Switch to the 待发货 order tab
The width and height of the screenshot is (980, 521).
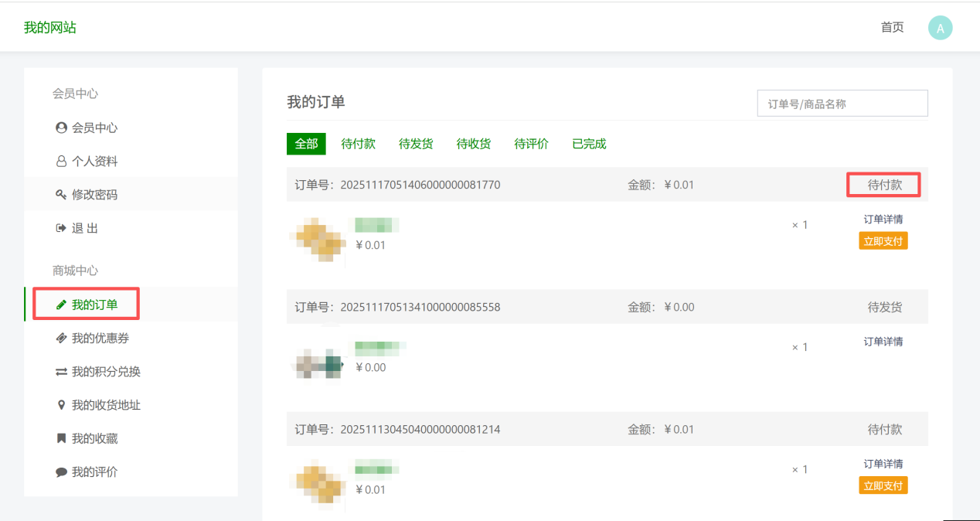coord(416,144)
